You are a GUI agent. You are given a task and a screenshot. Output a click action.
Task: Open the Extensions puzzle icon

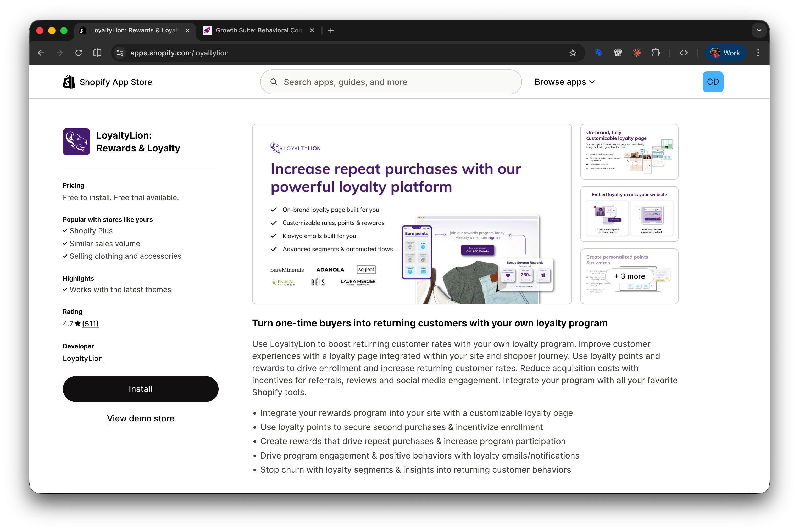point(655,53)
